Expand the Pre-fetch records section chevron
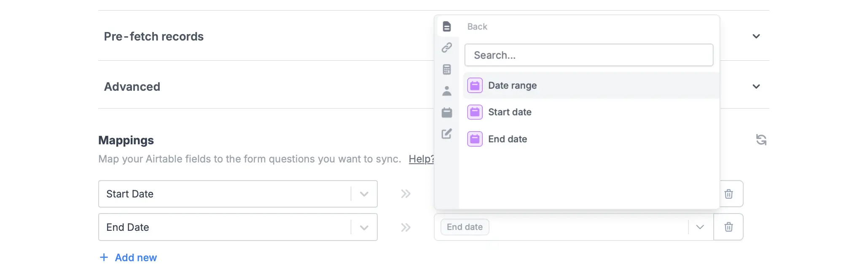868x273 pixels. coord(756,36)
